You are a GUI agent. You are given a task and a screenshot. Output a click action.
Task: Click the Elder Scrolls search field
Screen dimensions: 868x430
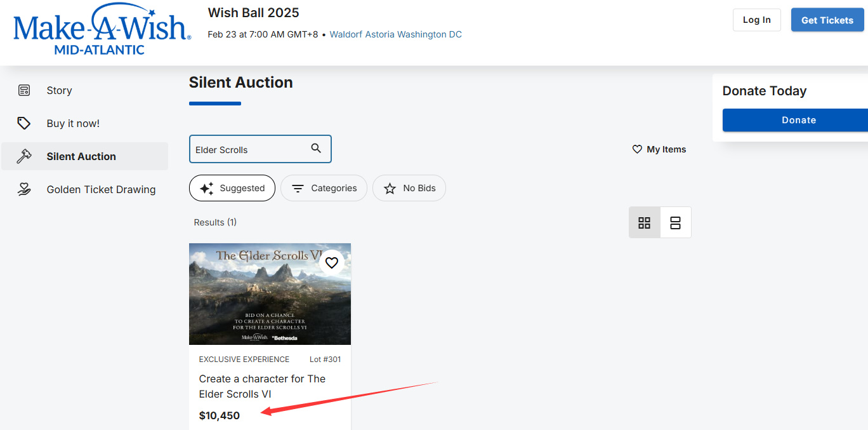[247, 149]
